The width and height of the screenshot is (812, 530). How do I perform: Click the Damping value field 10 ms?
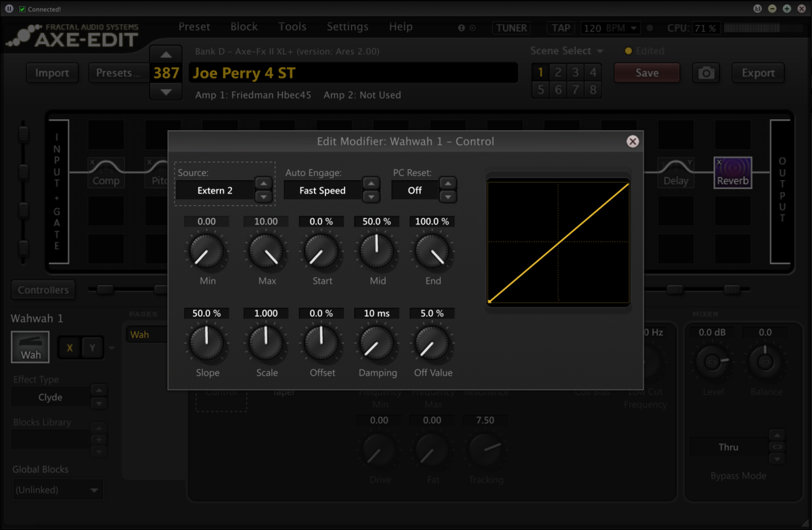click(x=378, y=313)
